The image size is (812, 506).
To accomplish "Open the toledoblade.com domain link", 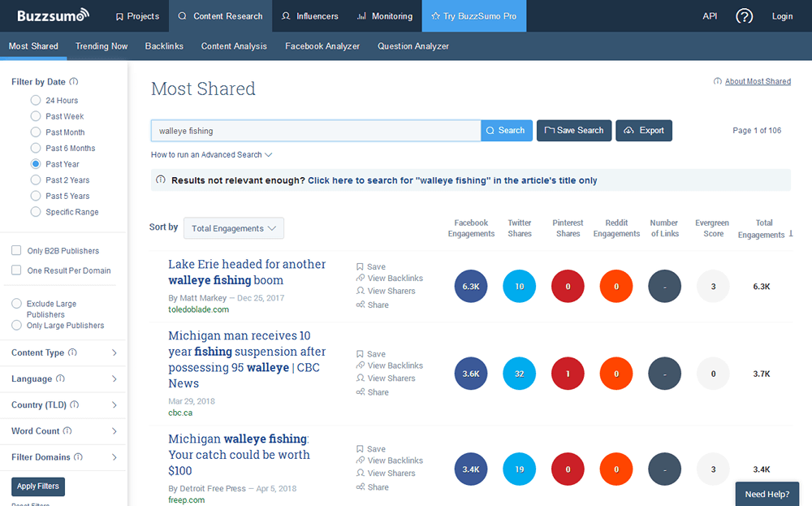I will click(x=198, y=309).
